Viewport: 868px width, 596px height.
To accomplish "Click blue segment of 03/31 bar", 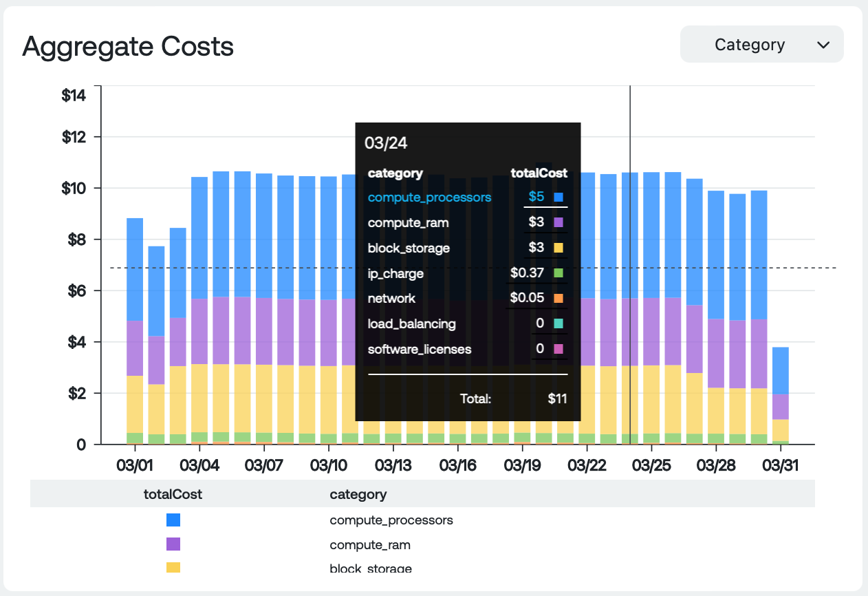I will (780, 370).
